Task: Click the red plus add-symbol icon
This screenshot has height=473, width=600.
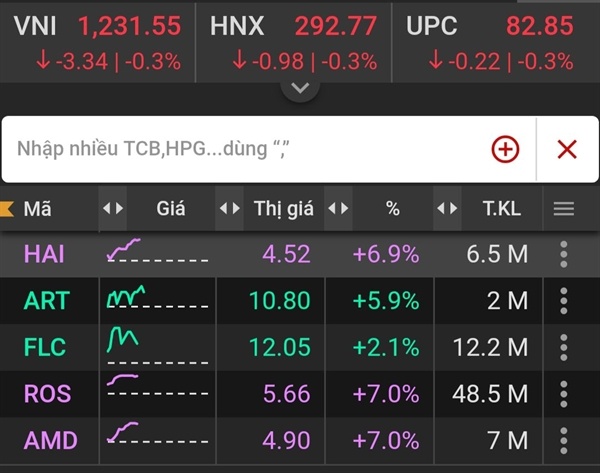Action: pos(505,149)
